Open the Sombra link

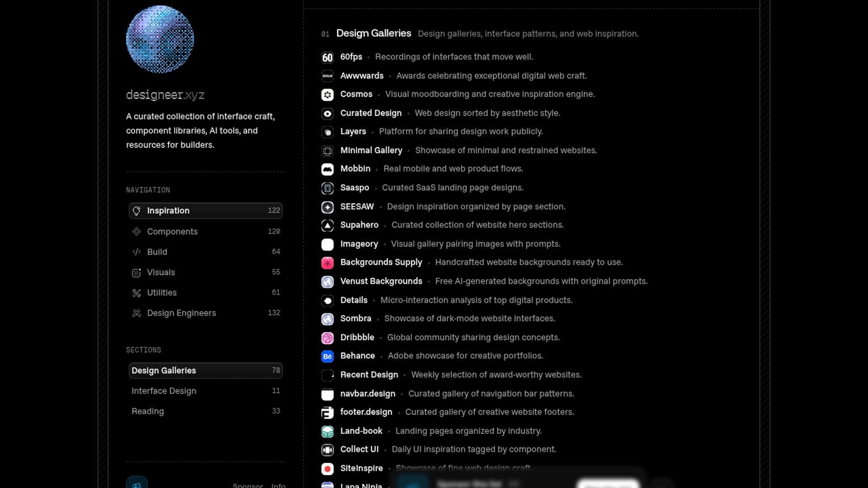356,319
